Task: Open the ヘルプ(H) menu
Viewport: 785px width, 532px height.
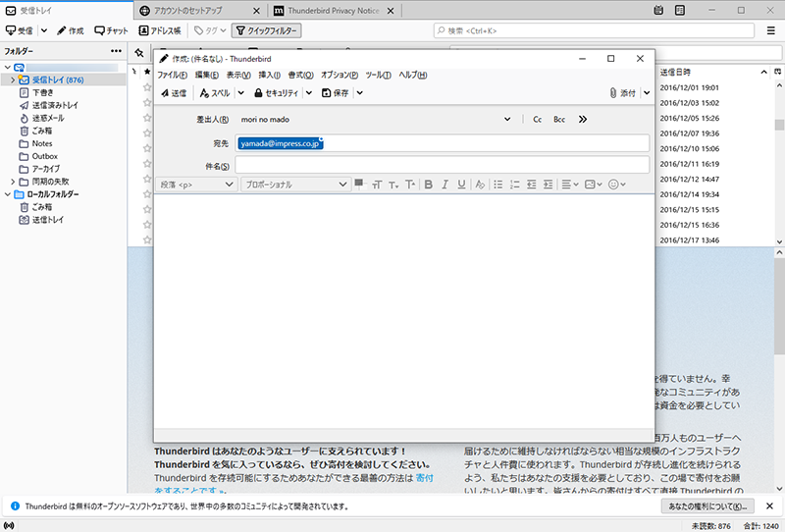Action: point(413,76)
